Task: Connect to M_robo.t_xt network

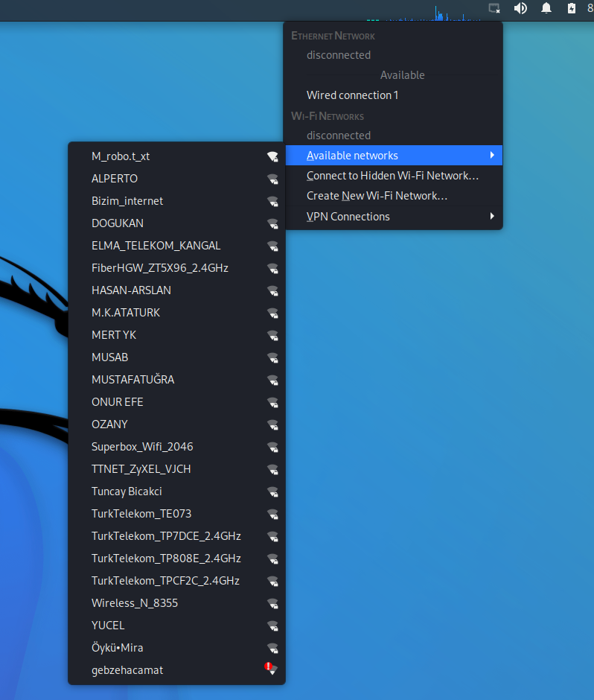Action: (x=176, y=156)
